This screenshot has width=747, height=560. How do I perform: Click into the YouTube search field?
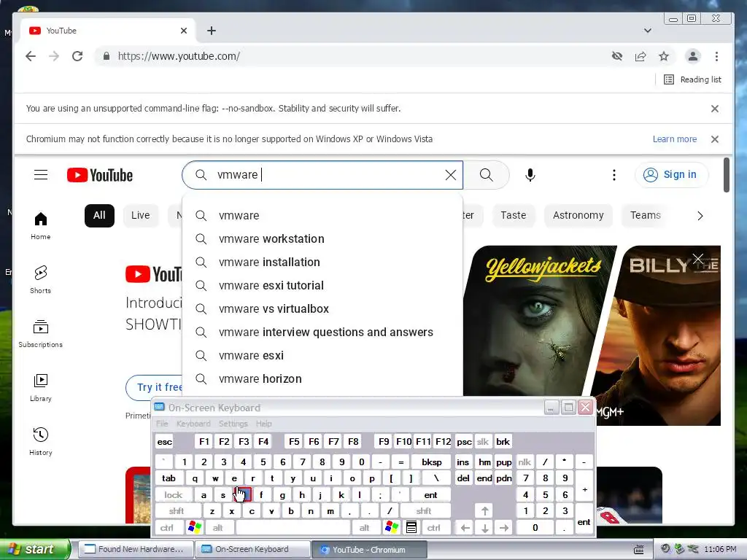click(x=324, y=175)
